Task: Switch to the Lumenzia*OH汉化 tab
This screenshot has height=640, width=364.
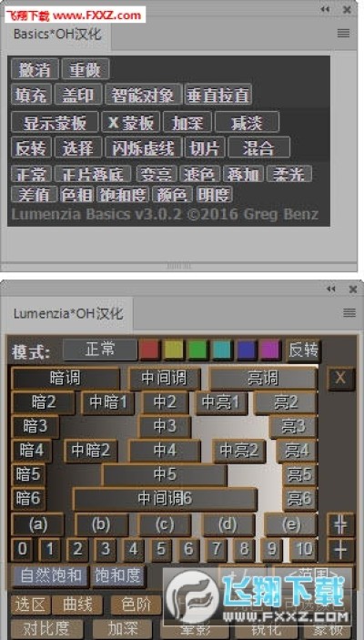Action: click(x=67, y=314)
